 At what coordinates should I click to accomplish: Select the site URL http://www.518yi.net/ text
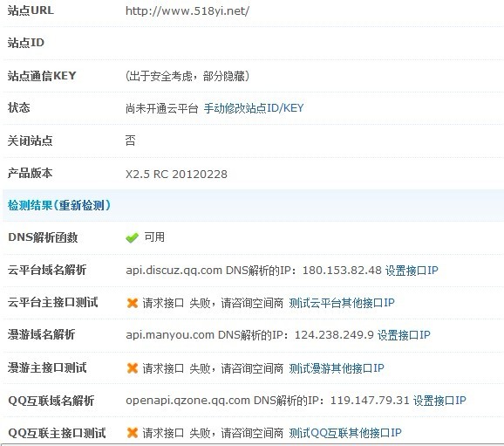coord(187,11)
